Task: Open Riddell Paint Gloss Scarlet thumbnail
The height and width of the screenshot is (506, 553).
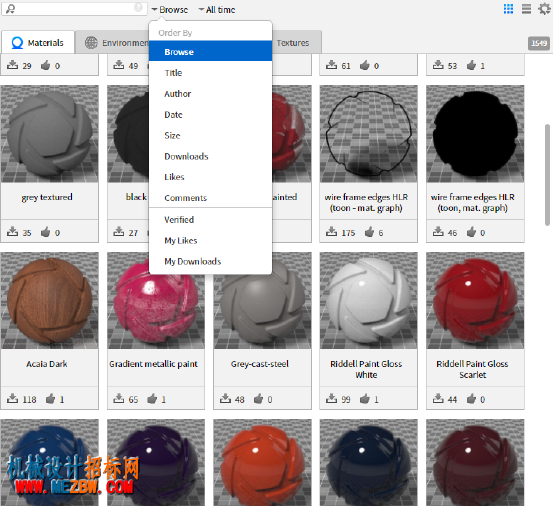Action: coord(475,300)
